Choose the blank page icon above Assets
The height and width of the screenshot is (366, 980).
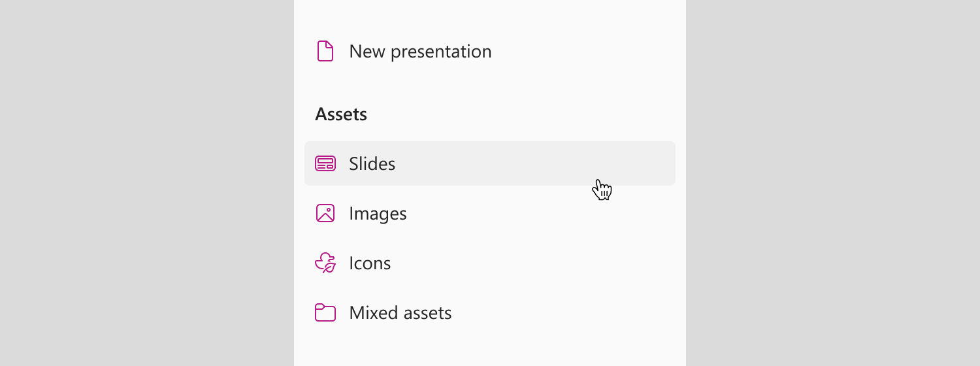click(325, 51)
